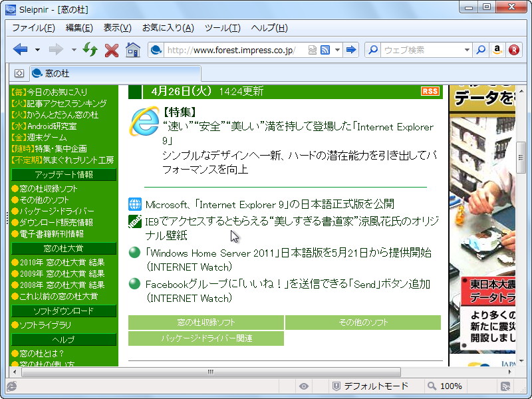Image resolution: width=532 pixels, height=399 pixels.
Task: Click the red R search engine icon
Action: coord(513,49)
